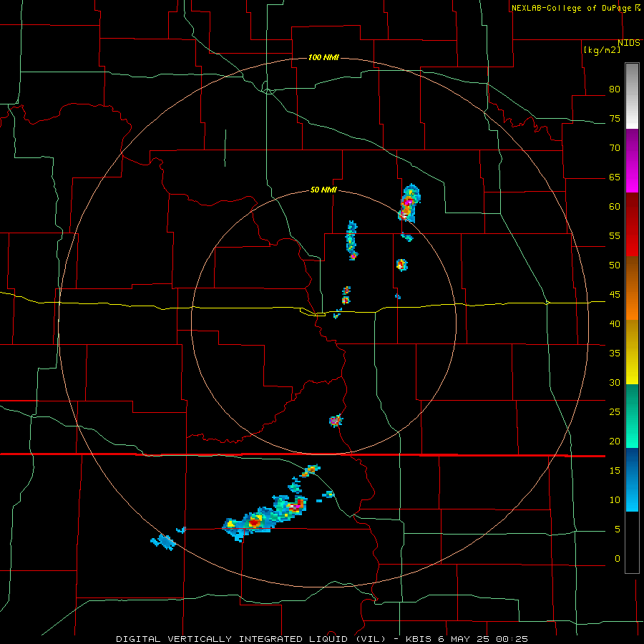Click the orange segment of the color bar
The width and height of the screenshot is (644, 644).
(632, 288)
